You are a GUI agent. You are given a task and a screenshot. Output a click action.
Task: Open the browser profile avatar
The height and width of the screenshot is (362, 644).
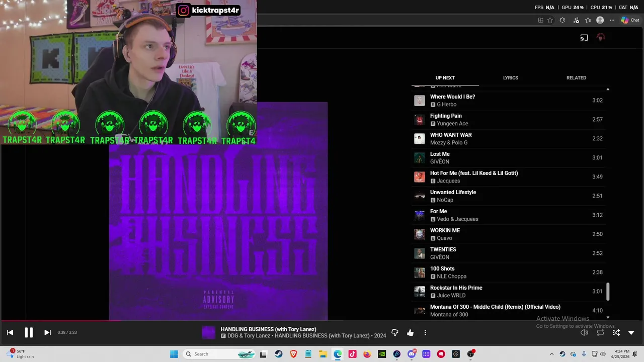tap(600, 20)
